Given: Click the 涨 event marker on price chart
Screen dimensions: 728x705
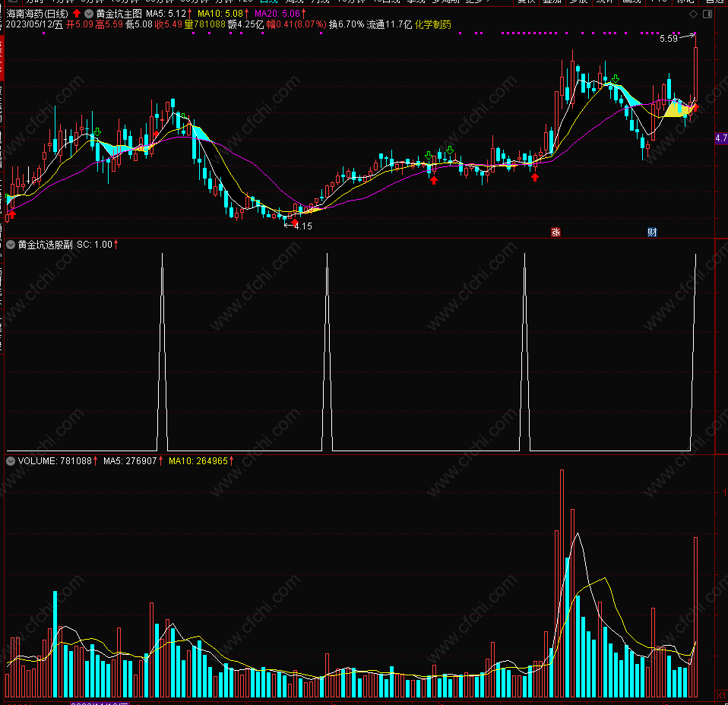Looking at the screenshot, I should tap(555, 232).
